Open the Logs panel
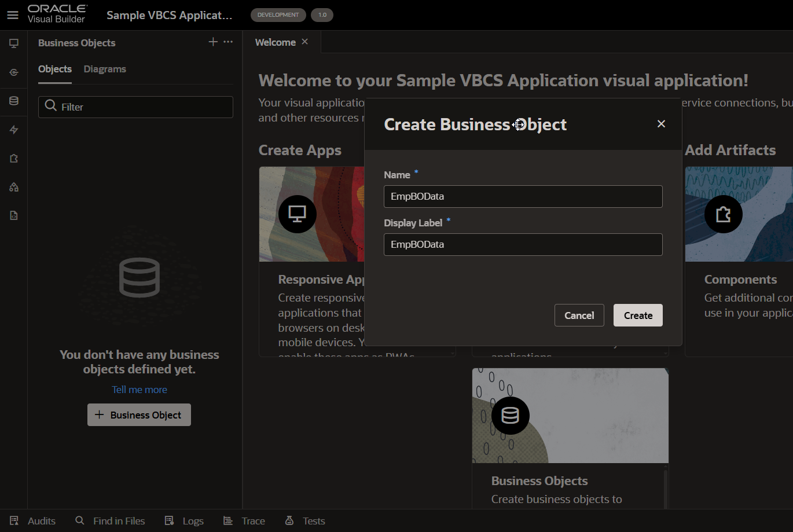 pyautogui.click(x=184, y=521)
